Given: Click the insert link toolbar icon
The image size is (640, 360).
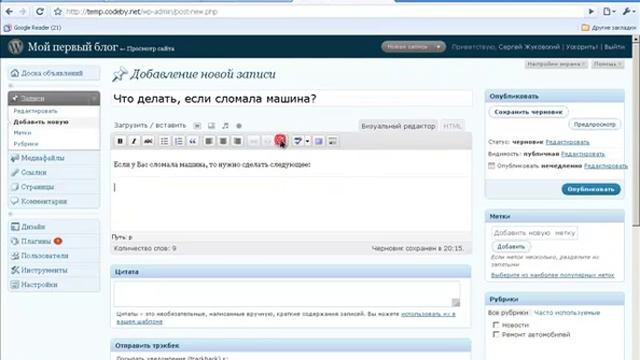Looking at the screenshot, I should point(253,141).
